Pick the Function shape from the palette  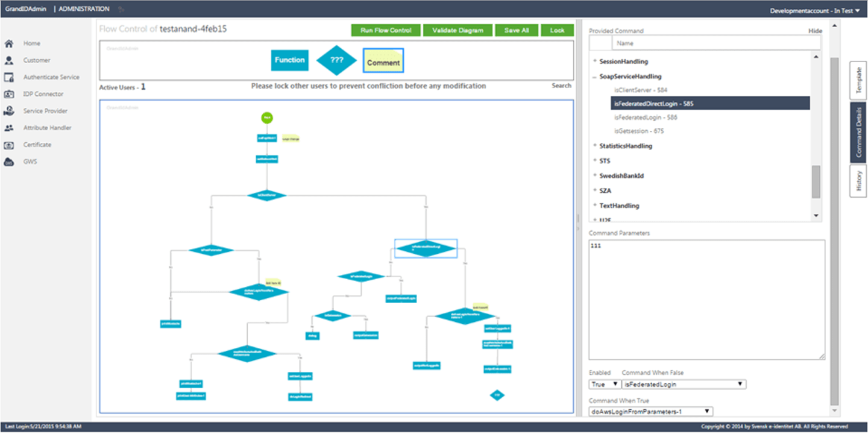289,60
